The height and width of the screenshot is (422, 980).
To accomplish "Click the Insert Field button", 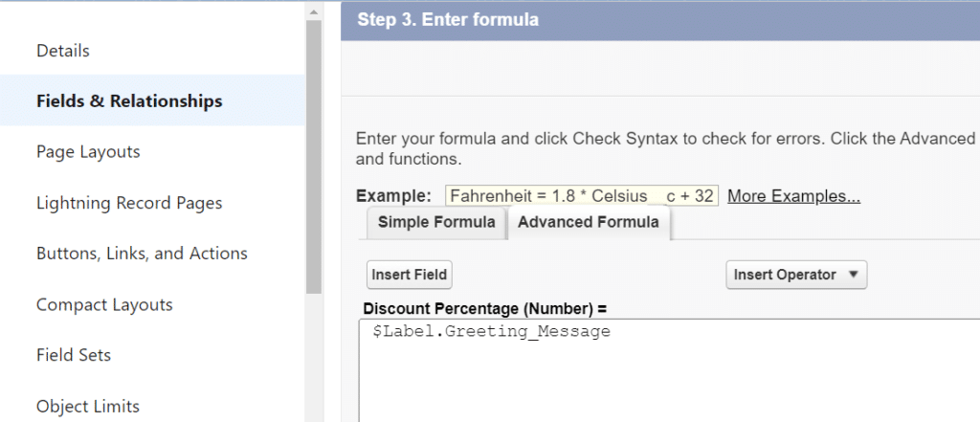I will click(410, 275).
